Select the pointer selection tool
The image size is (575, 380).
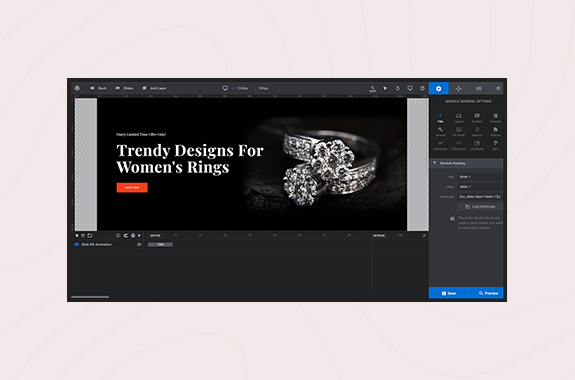point(385,88)
